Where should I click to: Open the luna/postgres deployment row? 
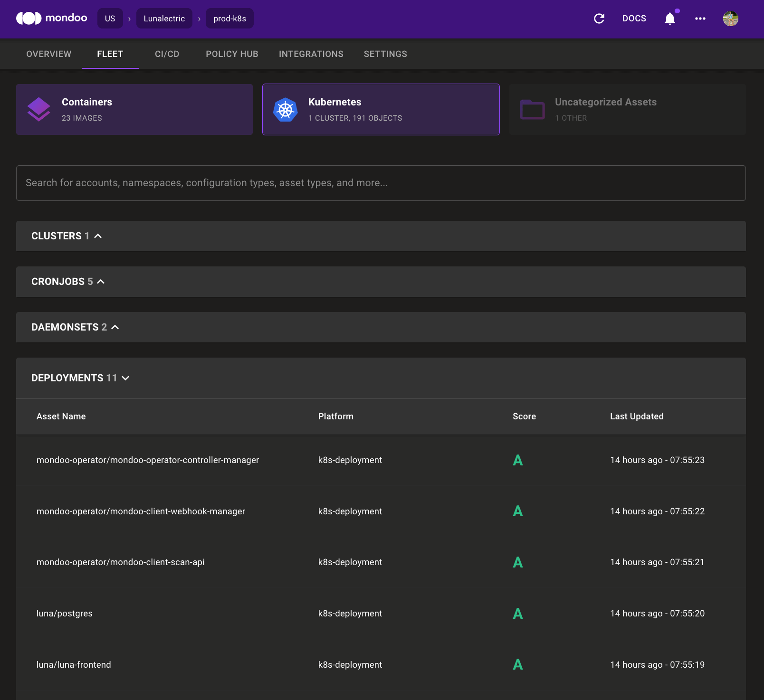click(x=65, y=614)
